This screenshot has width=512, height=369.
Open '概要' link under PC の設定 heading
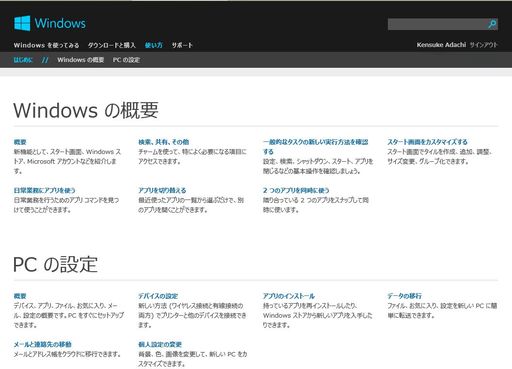click(20, 296)
